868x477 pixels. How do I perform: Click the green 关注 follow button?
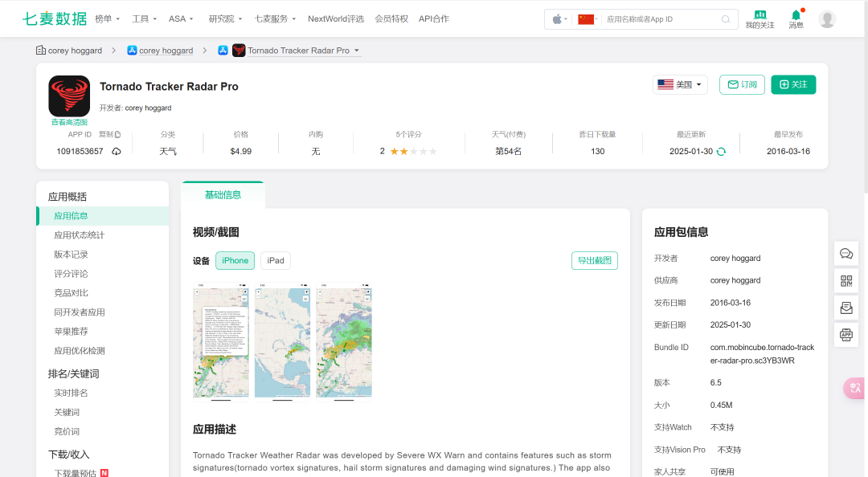point(793,84)
